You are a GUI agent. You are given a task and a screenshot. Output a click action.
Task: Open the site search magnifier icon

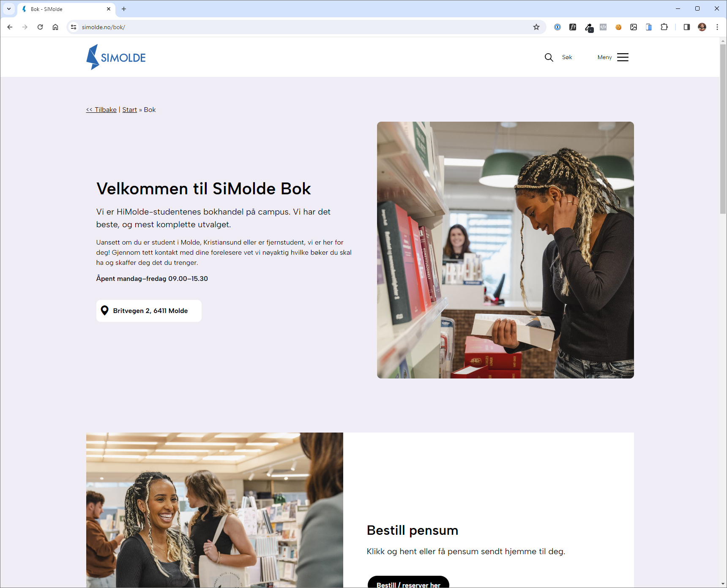[x=549, y=57]
